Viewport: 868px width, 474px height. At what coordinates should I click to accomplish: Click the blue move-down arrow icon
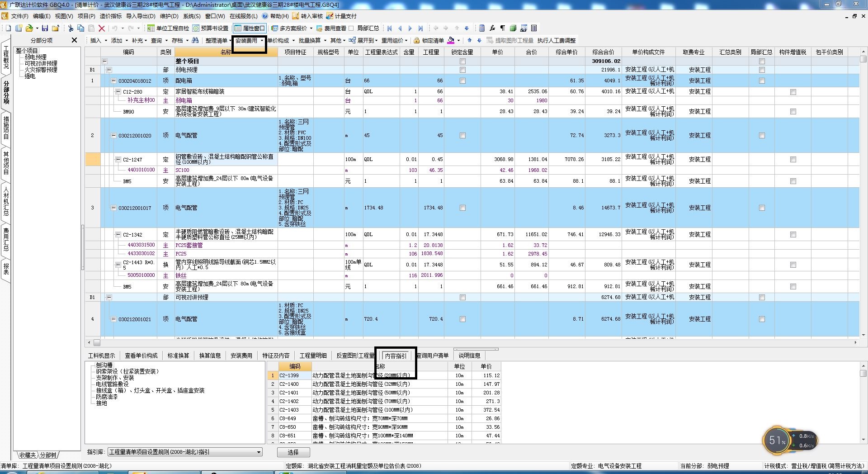pos(467,28)
